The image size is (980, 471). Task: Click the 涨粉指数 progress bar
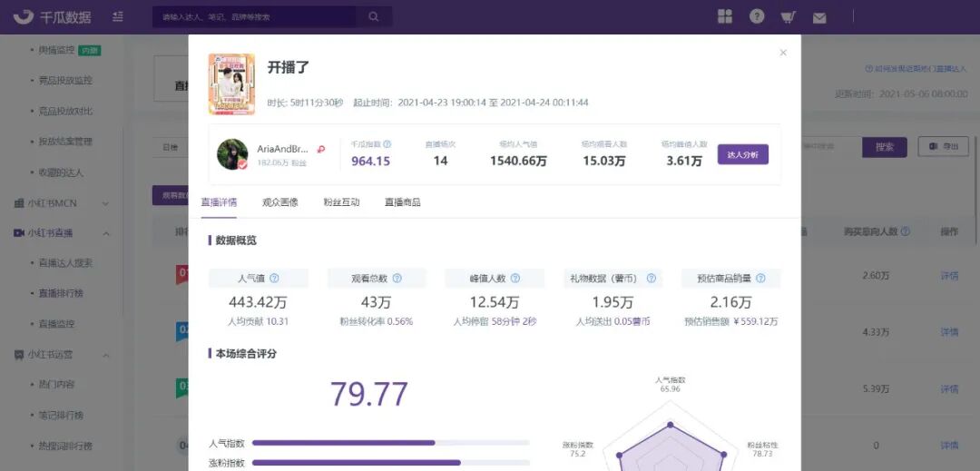click(x=390, y=463)
